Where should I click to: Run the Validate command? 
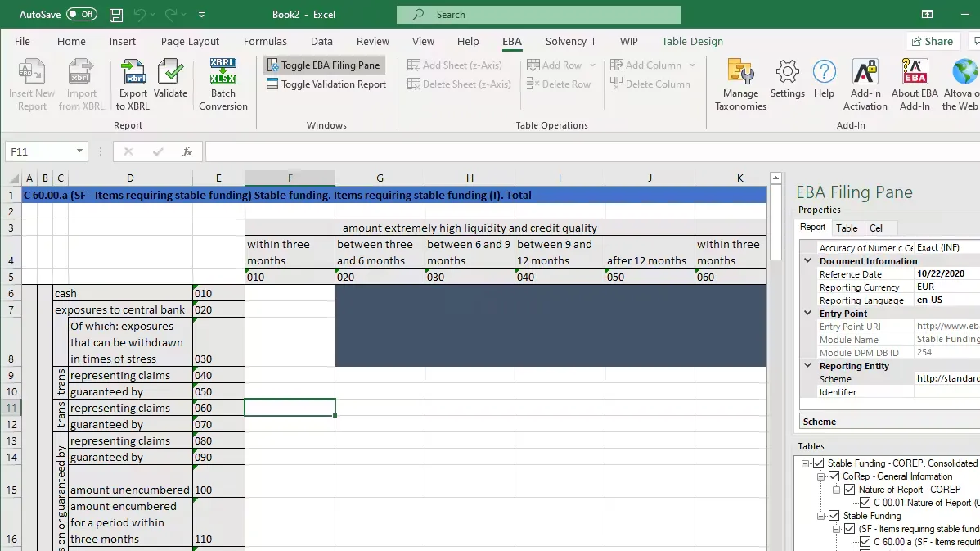[x=170, y=73]
